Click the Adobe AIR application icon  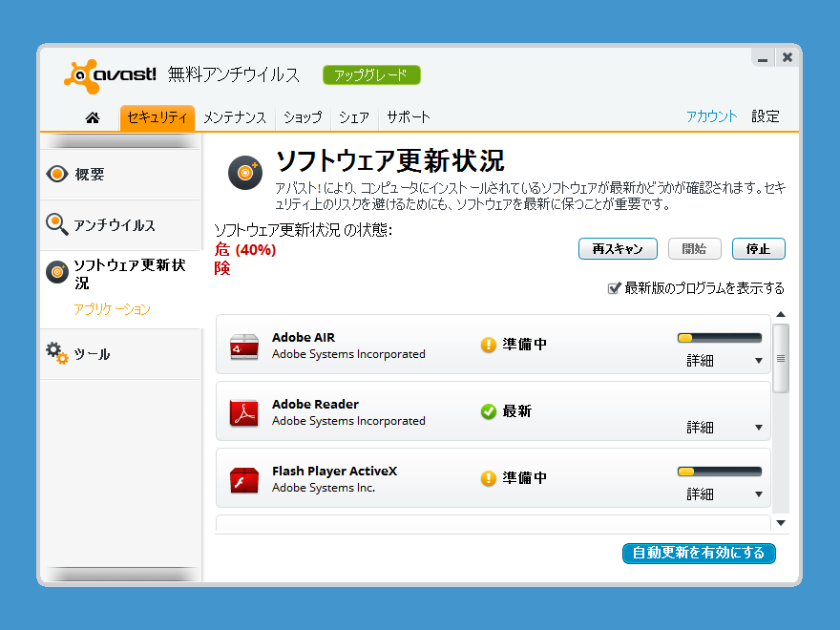(x=244, y=346)
